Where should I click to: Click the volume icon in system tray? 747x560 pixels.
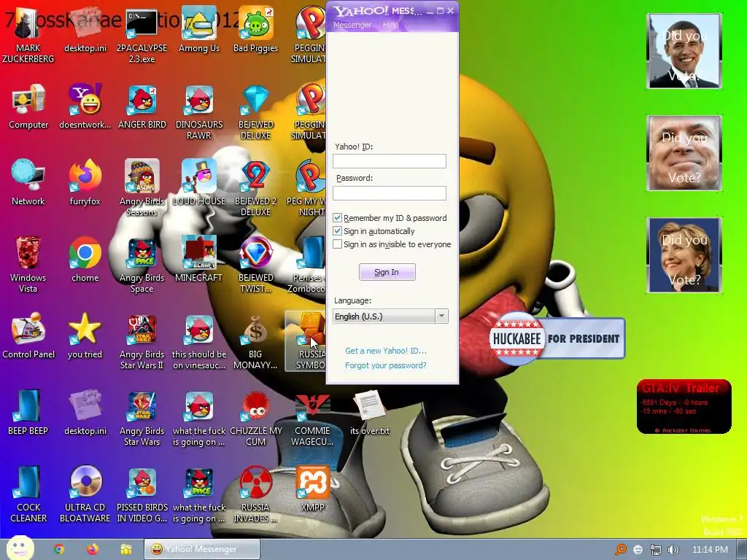click(x=673, y=550)
